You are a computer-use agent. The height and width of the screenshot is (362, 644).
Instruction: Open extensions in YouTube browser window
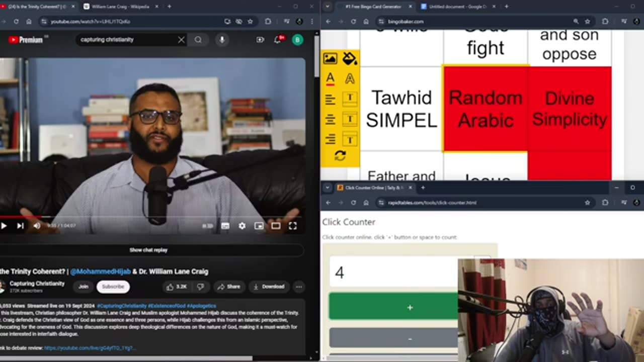click(x=268, y=22)
